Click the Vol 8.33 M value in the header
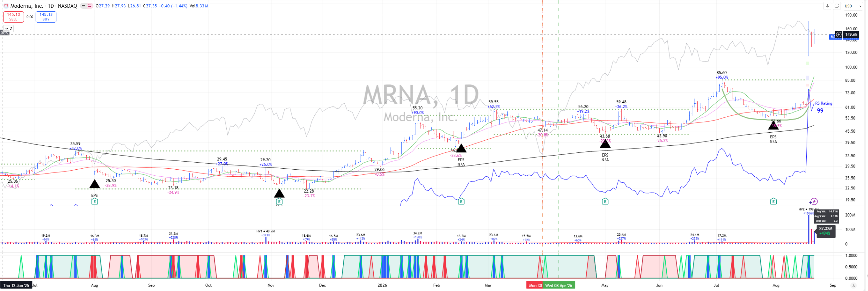868x291 pixels. (199, 6)
